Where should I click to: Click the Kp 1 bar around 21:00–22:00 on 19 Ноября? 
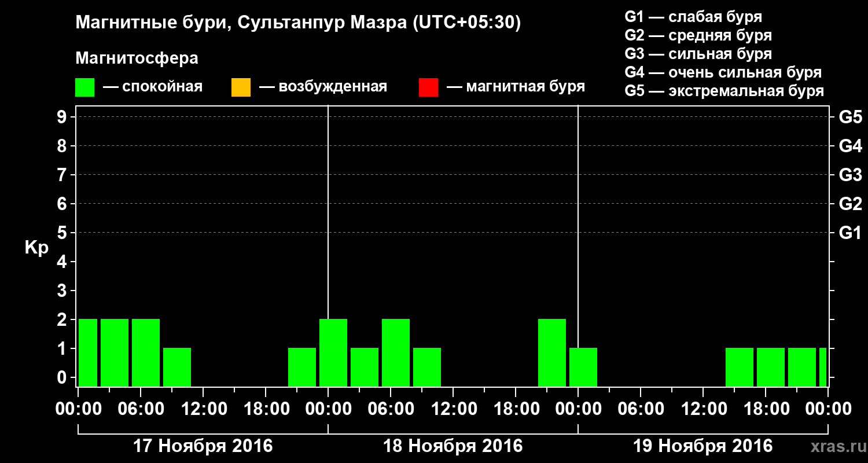(802, 367)
